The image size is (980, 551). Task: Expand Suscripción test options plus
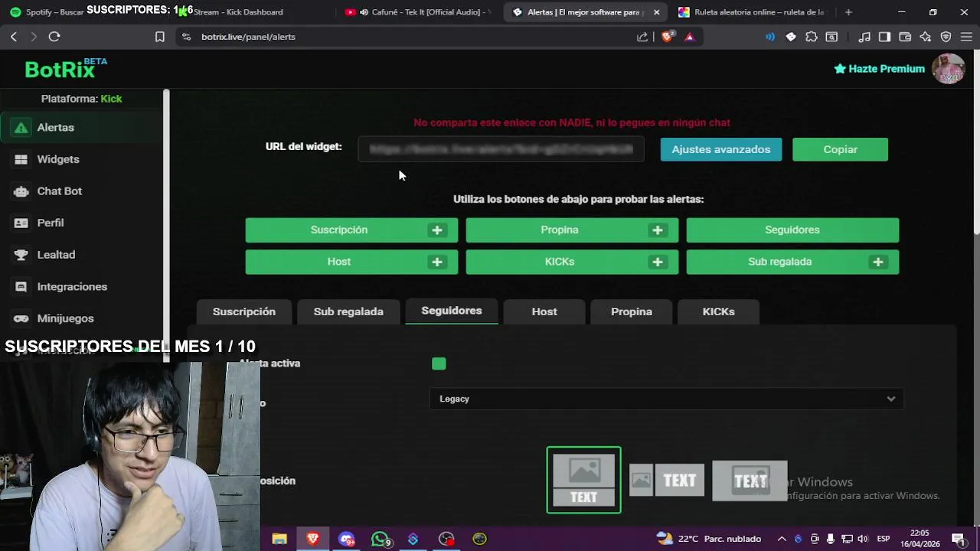click(x=437, y=230)
